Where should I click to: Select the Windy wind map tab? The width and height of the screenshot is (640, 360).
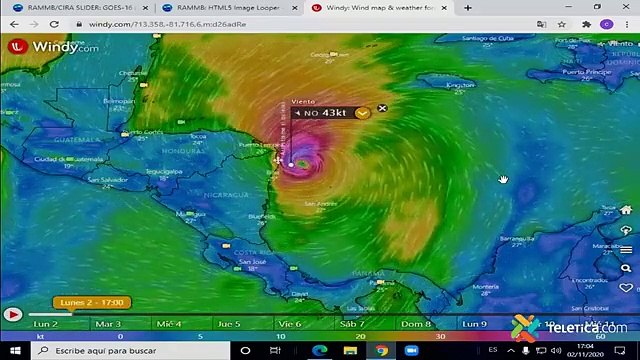pyautogui.click(x=379, y=8)
